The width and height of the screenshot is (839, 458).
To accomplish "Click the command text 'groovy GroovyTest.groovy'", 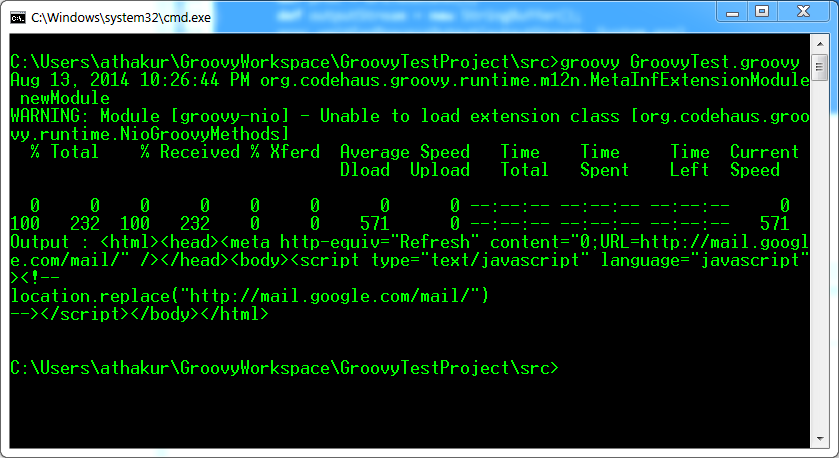I will (680, 63).
